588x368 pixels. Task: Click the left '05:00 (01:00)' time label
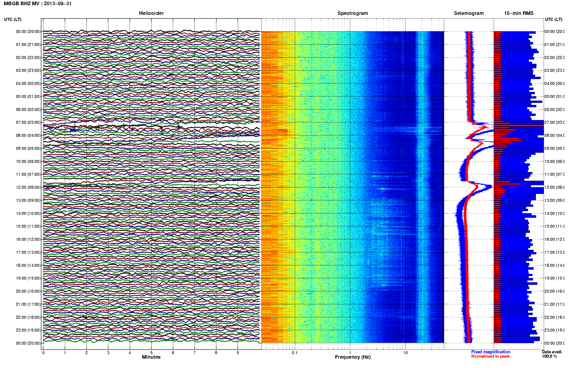point(28,96)
